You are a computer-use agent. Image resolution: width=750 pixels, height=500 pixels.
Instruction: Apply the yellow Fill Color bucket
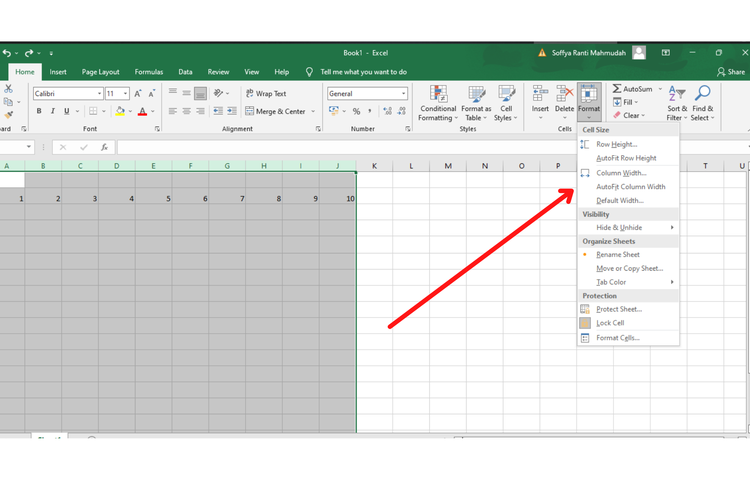(x=120, y=111)
